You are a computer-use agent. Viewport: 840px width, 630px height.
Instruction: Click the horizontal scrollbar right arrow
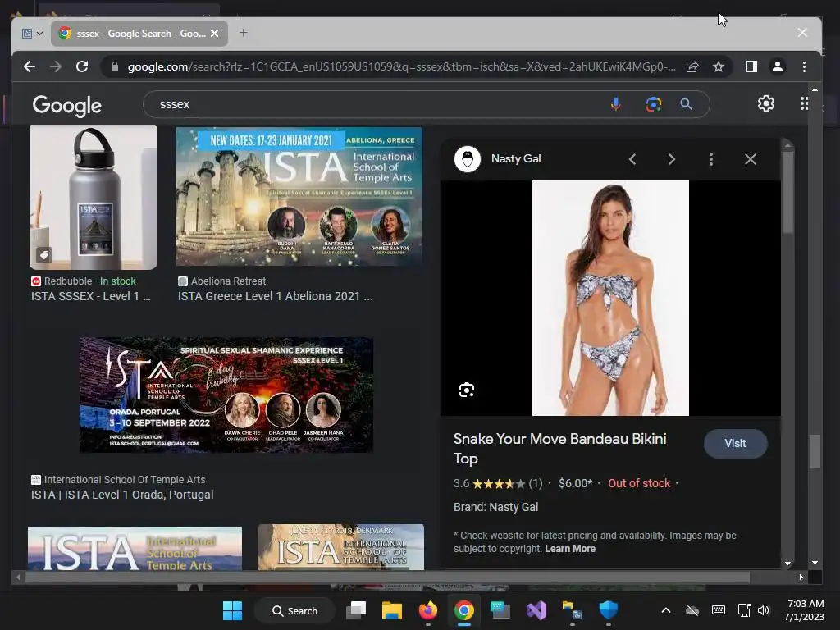[801, 577]
